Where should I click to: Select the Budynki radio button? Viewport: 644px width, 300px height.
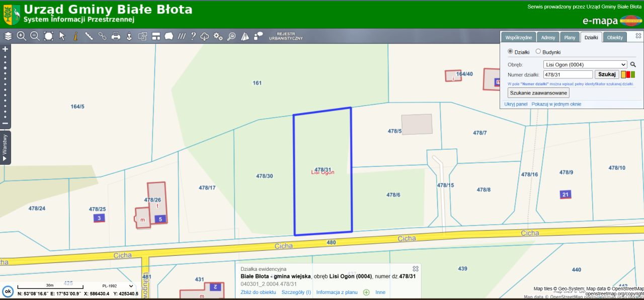[538, 51]
